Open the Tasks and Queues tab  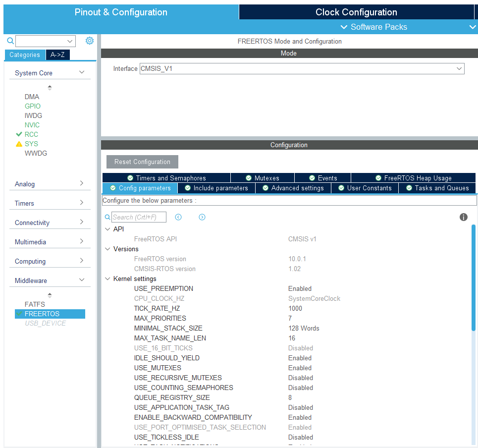tap(437, 188)
